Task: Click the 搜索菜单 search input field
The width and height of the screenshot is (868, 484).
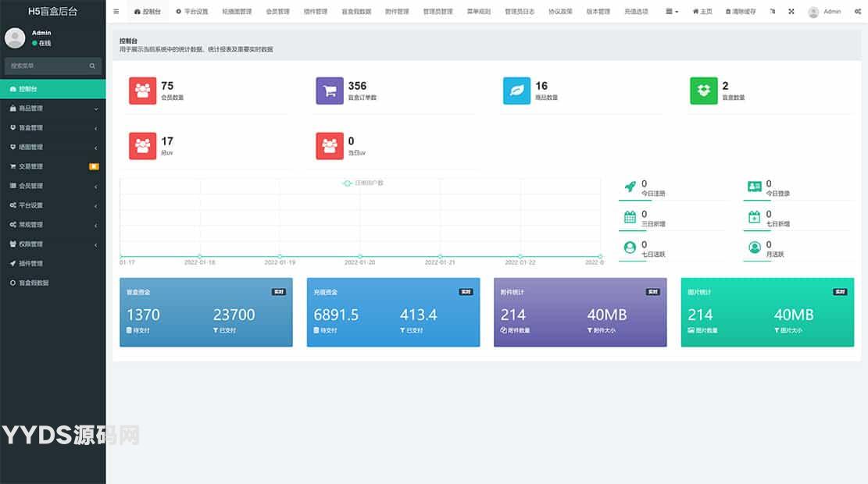Action: 47,66
